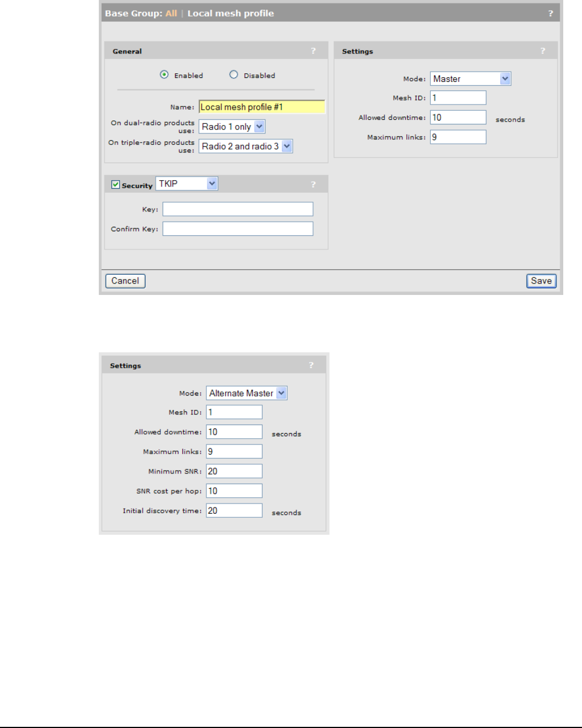The width and height of the screenshot is (582, 728).
Task: Click the Initial discovery time field
Action: (234, 510)
